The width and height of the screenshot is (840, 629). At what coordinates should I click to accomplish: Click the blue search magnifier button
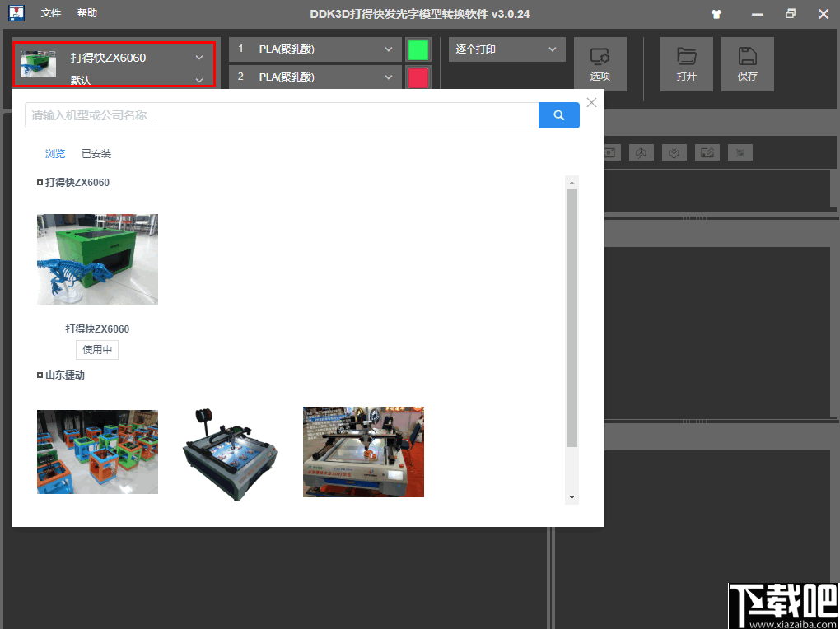pyautogui.click(x=558, y=115)
